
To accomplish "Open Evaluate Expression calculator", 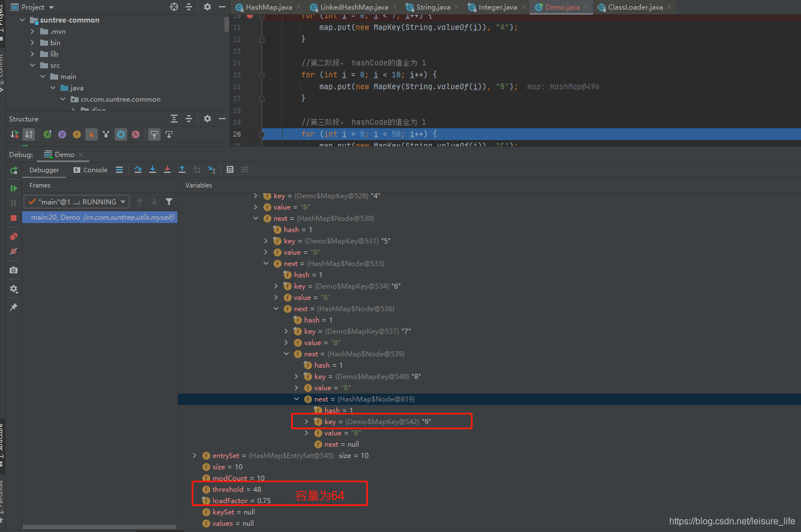I will pos(230,169).
